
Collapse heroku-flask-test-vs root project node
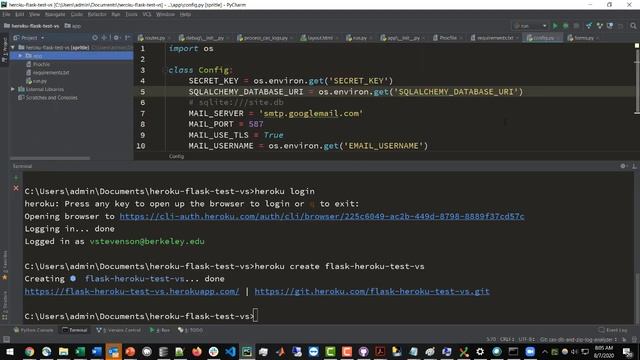pos(13,47)
